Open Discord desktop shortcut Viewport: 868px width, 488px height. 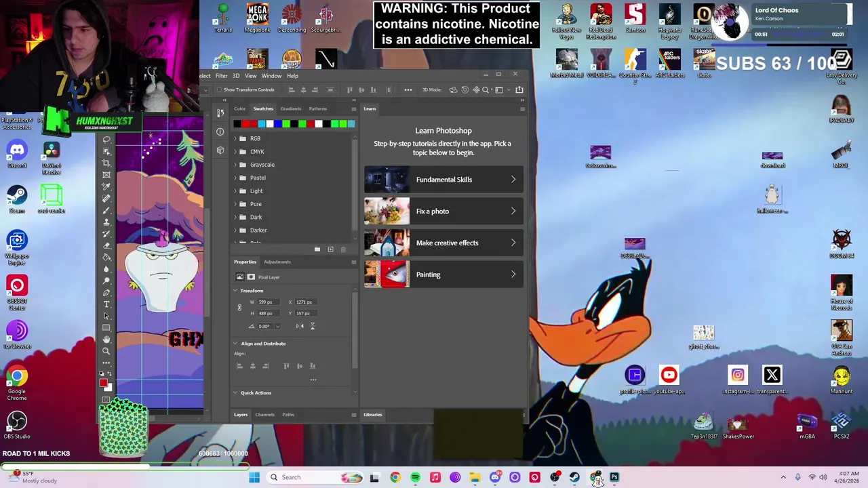(17, 155)
